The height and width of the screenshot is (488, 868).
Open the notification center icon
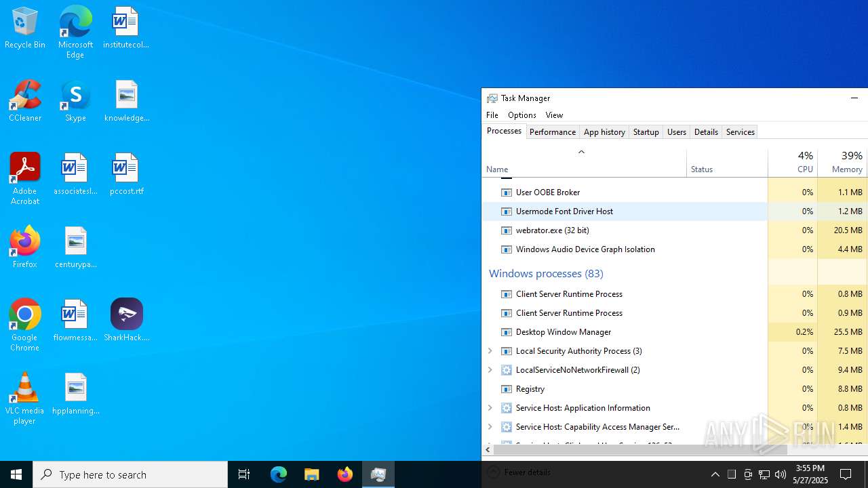coord(846,474)
